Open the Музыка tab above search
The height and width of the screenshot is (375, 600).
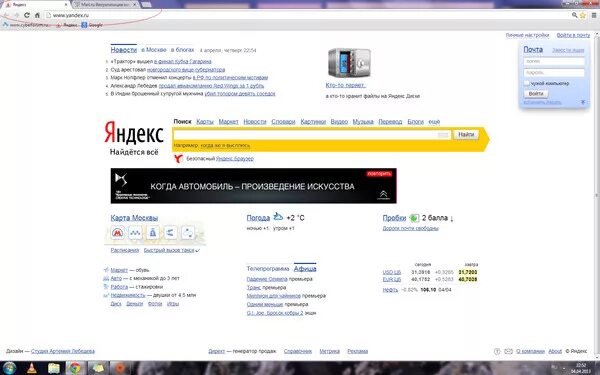tap(363, 122)
